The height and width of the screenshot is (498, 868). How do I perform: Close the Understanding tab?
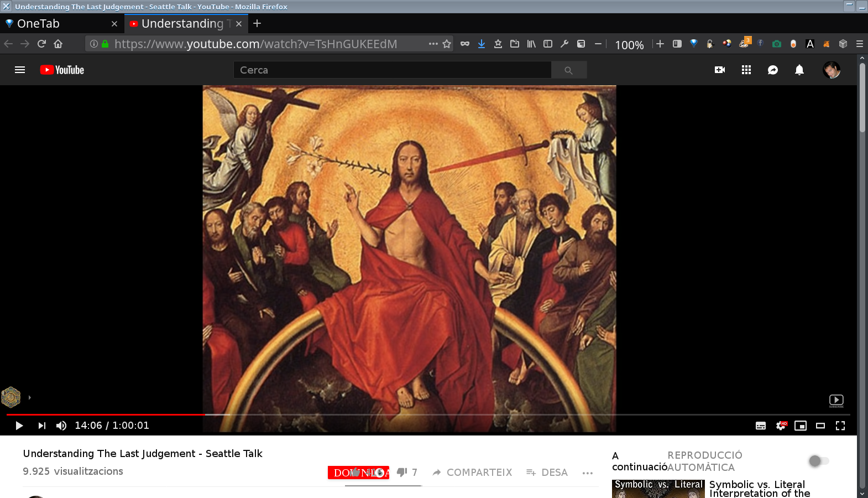[x=239, y=24]
